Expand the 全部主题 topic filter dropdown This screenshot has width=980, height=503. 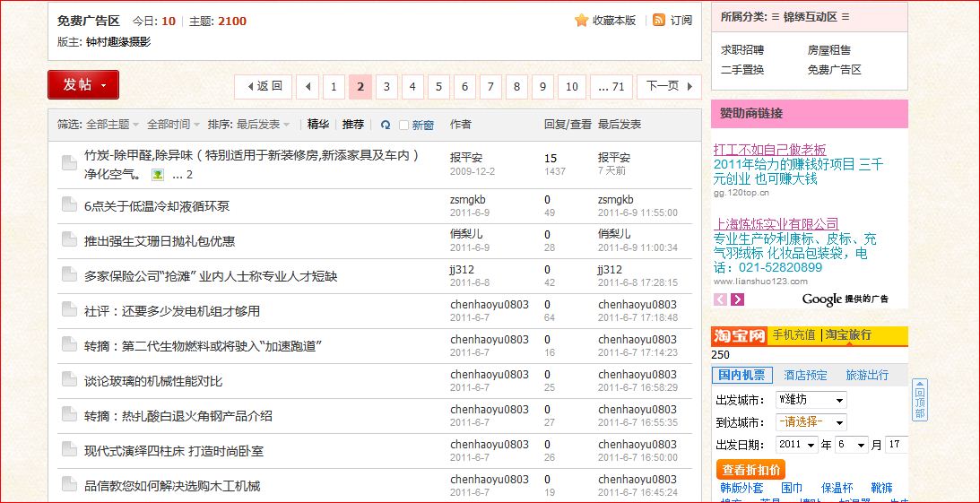point(112,125)
